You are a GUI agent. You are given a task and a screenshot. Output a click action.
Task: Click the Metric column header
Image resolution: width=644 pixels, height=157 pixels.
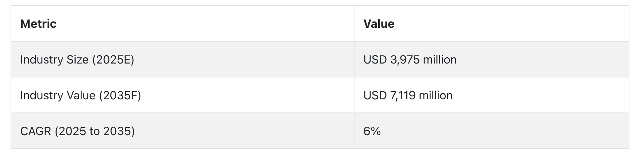click(38, 24)
